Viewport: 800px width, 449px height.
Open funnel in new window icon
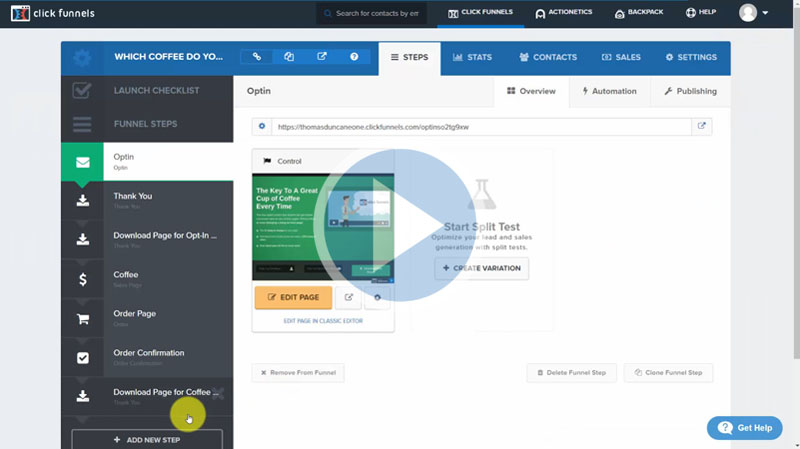coord(321,58)
